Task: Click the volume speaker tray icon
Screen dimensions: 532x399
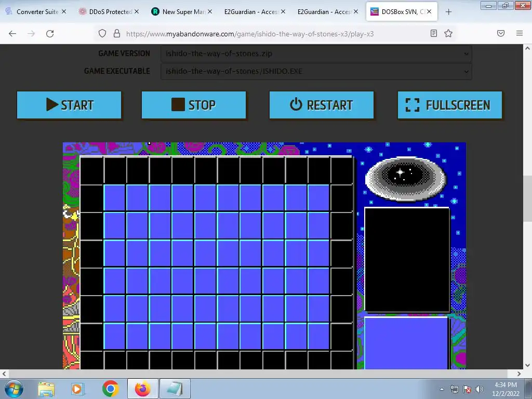Action: tap(480, 389)
